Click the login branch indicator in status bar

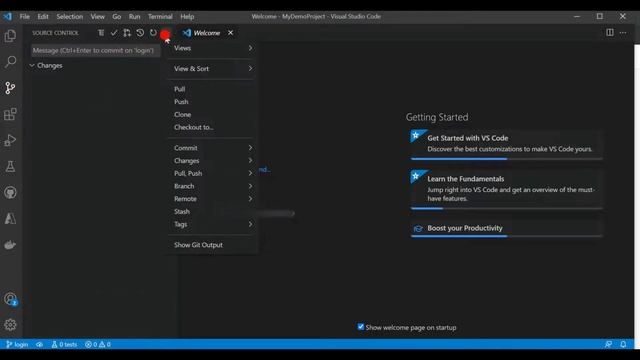point(17,344)
